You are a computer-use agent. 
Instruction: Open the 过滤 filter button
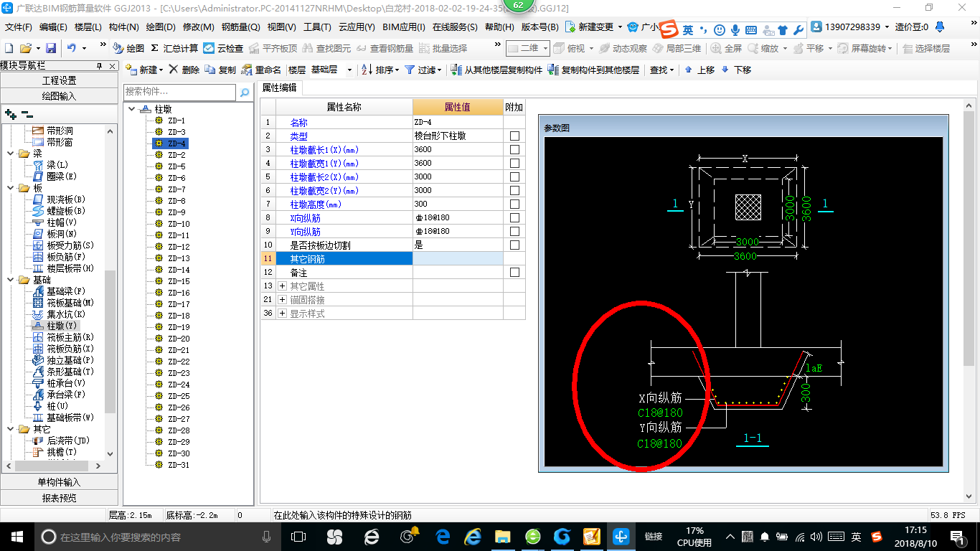click(x=422, y=70)
